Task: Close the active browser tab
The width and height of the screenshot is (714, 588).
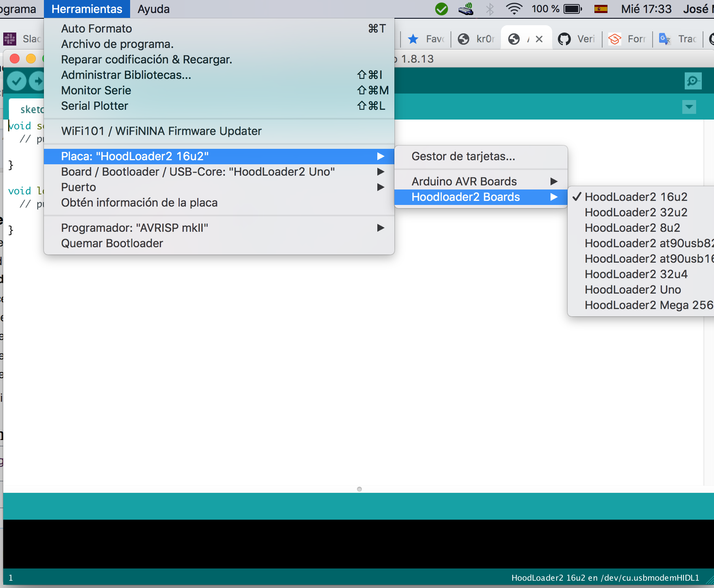Action: pos(539,39)
